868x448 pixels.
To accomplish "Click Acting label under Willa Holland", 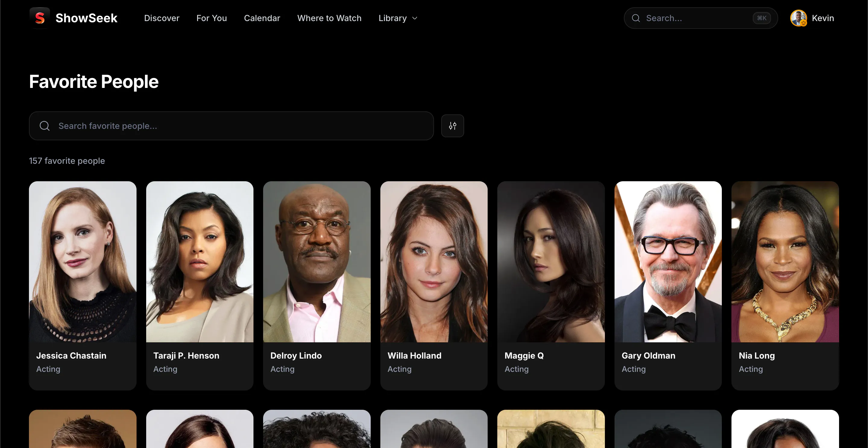I will 399,369.
